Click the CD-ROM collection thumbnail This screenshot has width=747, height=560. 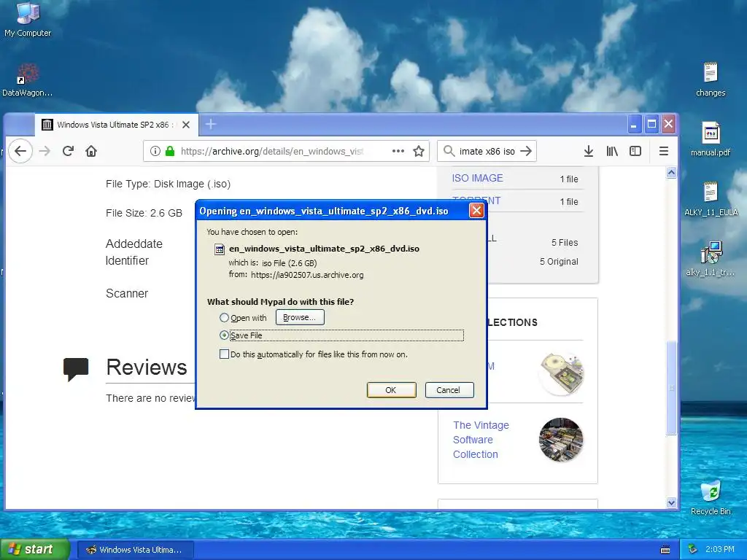[x=561, y=373]
